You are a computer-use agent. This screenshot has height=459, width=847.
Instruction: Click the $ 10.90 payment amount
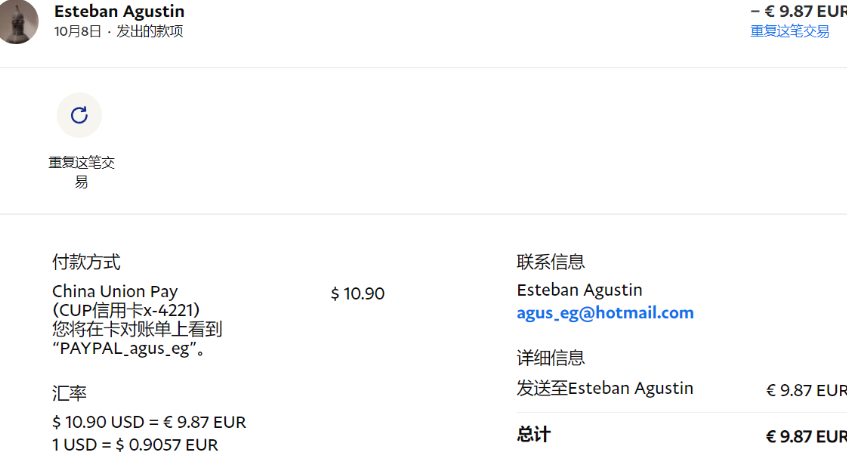[x=358, y=293]
